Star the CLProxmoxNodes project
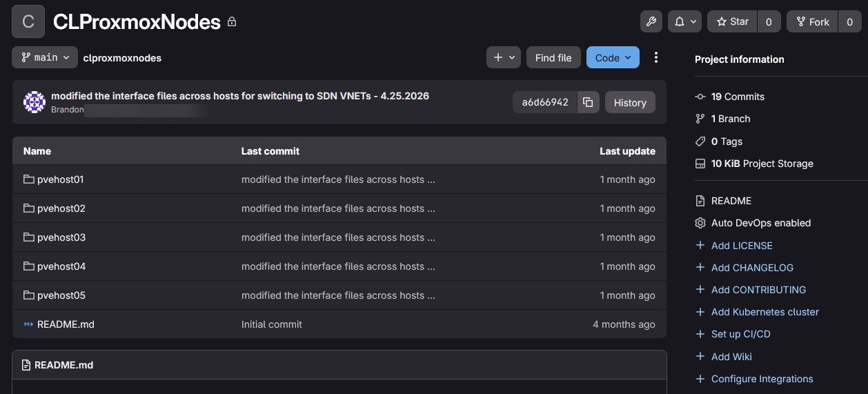 pyautogui.click(x=732, y=21)
